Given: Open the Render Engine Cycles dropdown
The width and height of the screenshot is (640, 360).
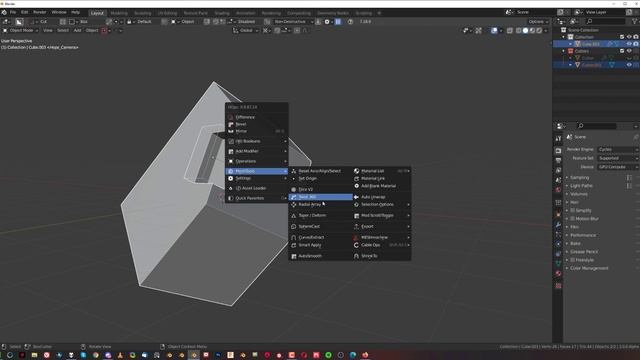Looking at the screenshot, I should point(618,150).
